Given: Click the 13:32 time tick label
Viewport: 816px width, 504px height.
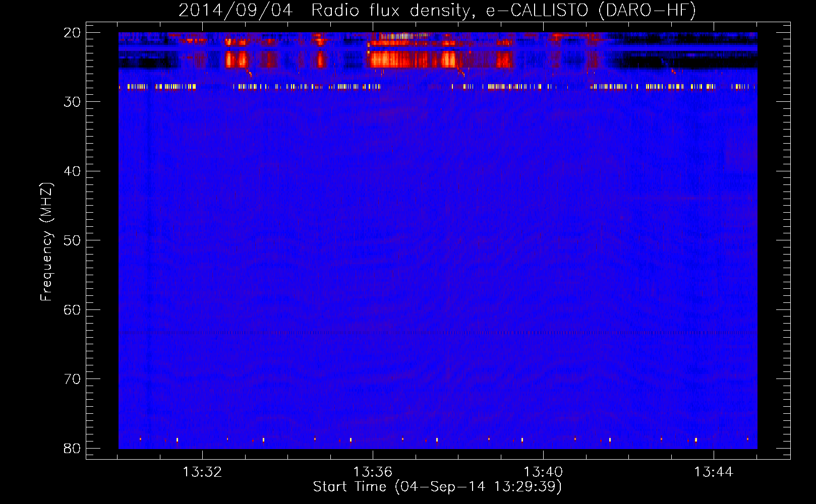Looking at the screenshot, I should point(202,472).
